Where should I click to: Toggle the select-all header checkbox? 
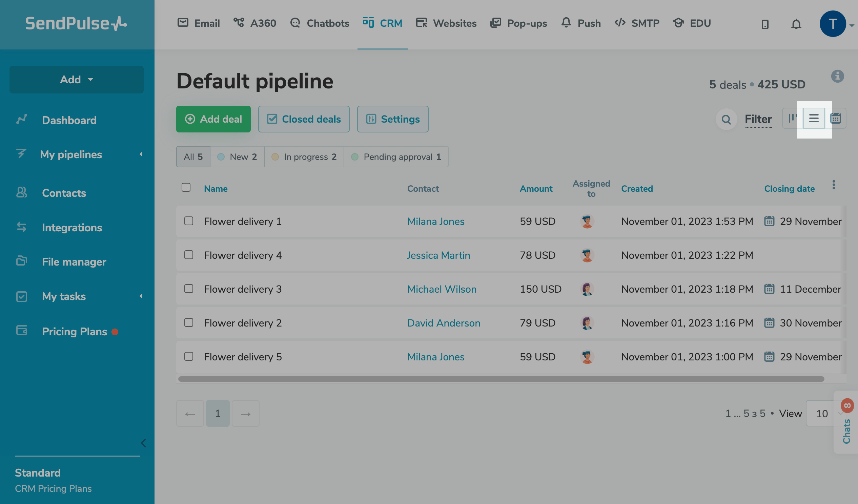pyautogui.click(x=186, y=188)
